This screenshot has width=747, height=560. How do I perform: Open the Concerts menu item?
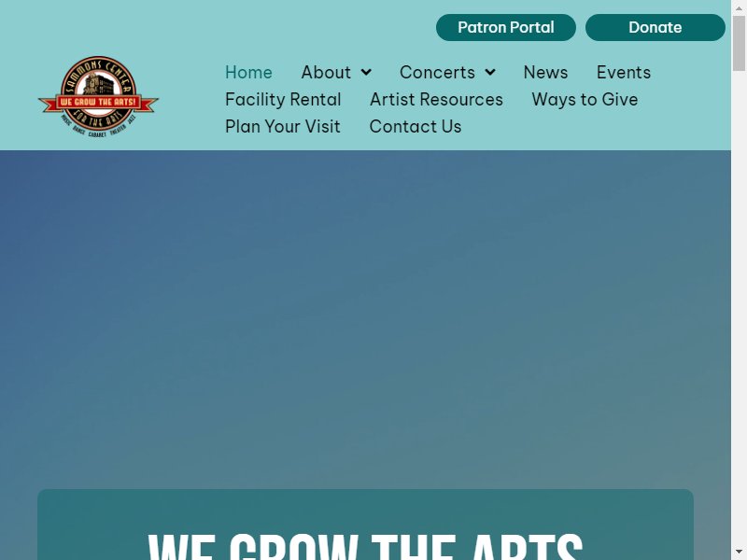click(437, 73)
